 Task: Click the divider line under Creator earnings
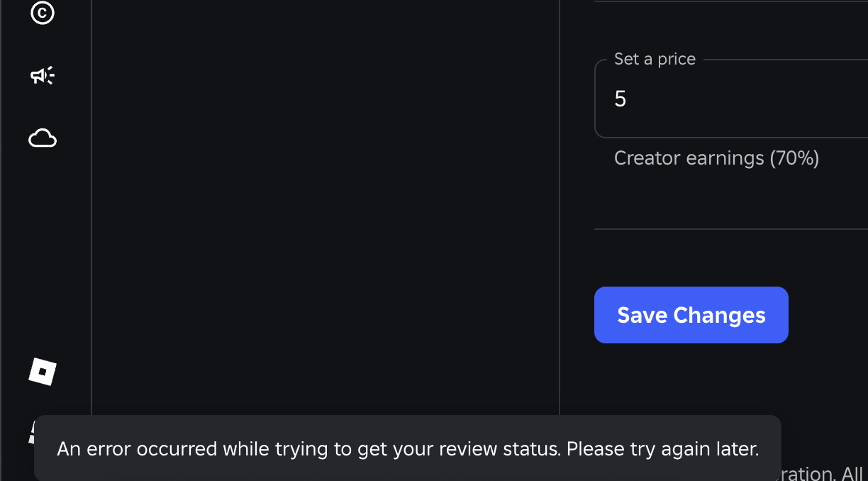point(731,229)
